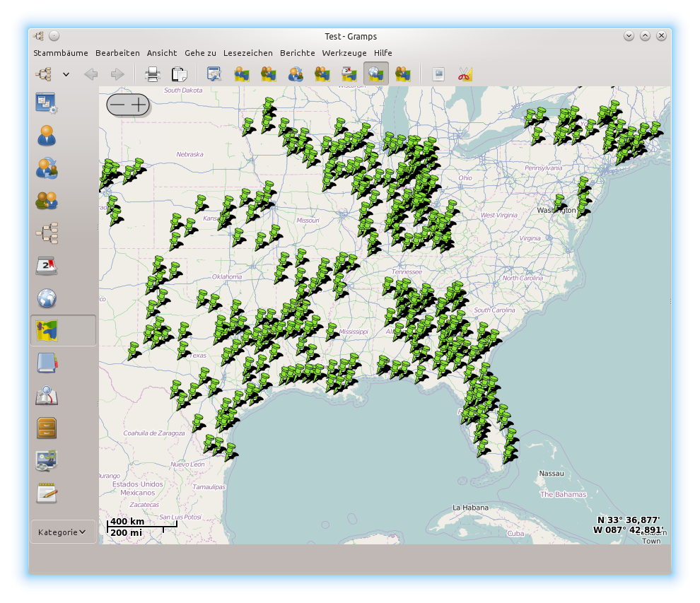
Task: Open Families category in sidebar
Action: pos(47,201)
